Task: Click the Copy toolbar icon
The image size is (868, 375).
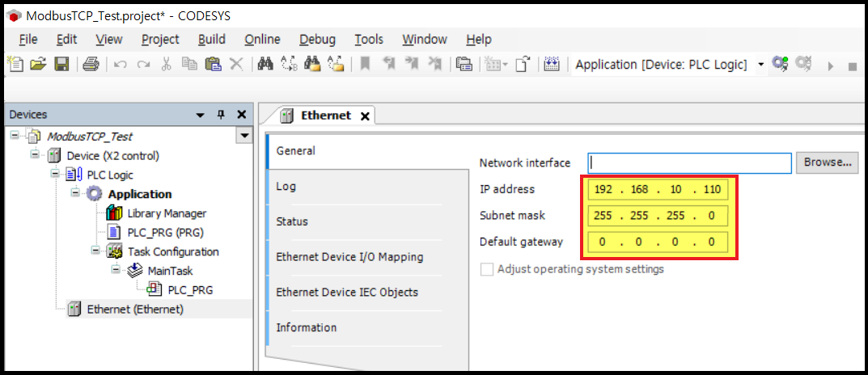Action: pyautogui.click(x=190, y=65)
